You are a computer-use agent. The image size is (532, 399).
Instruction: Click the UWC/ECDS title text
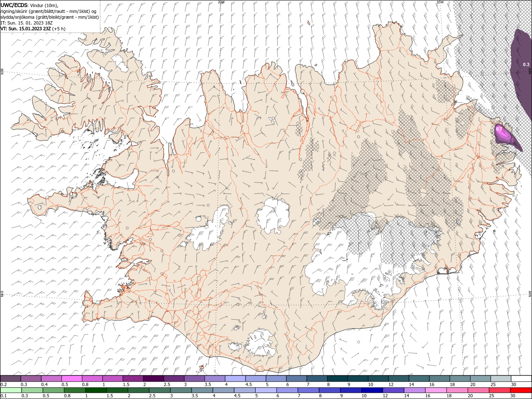pos(14,5)
